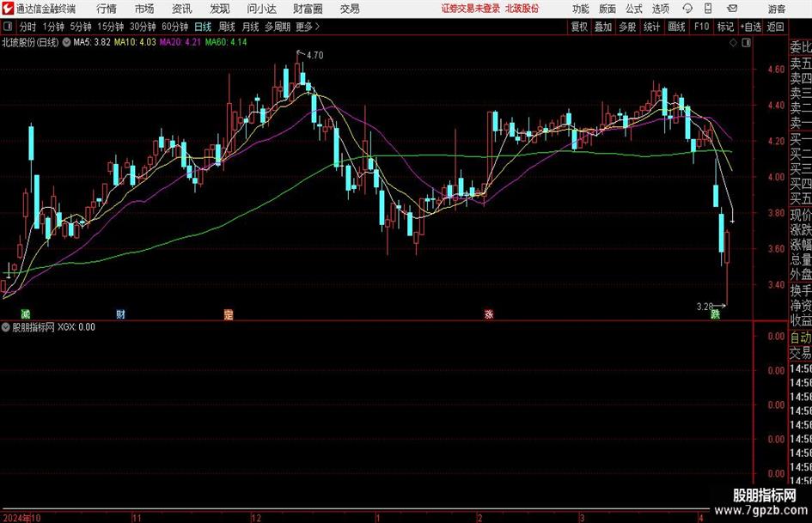812x523 pixels.
Task: Click the 自动 label in side panel
Action: [x=801, y=338]
